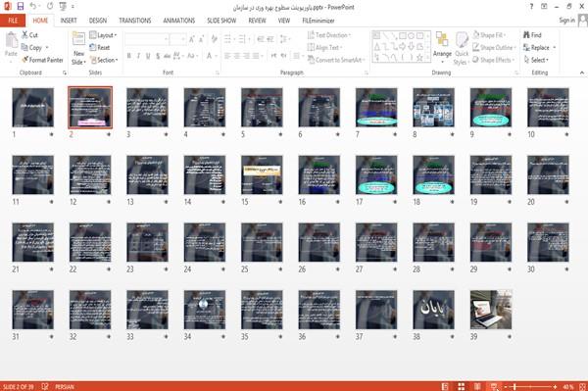
Task: Increase font size
Action: (192, 39)
